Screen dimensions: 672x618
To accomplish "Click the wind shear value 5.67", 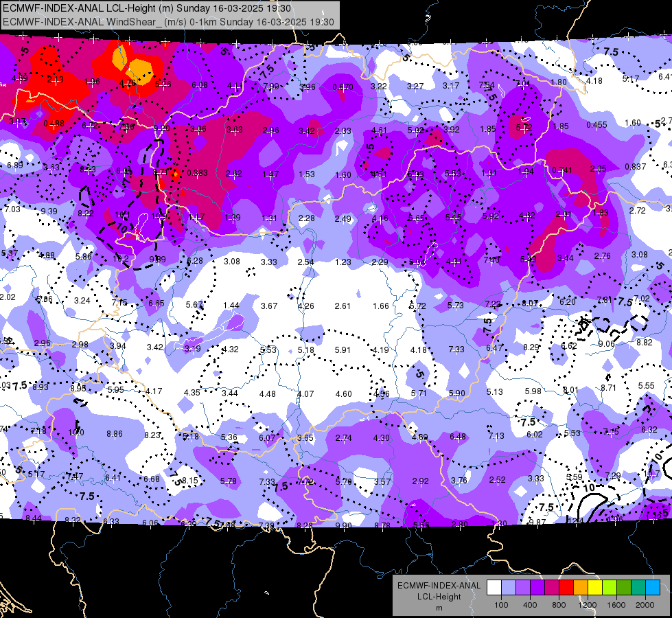I will click(194, 304).
